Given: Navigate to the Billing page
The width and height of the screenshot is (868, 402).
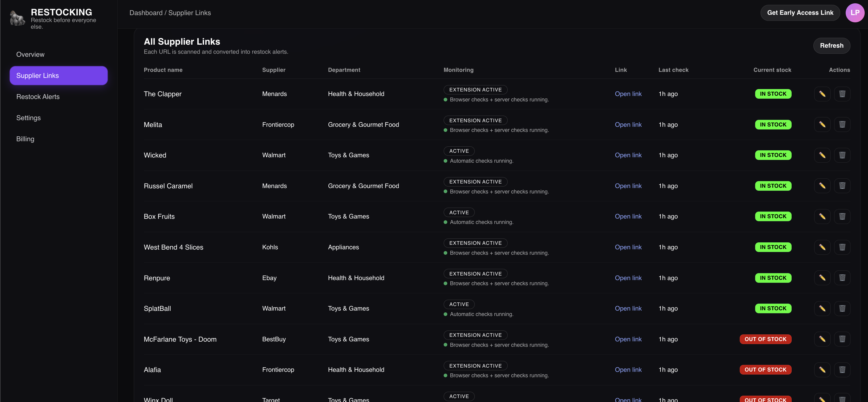Looking at the screenshot, I should point(25,139).
